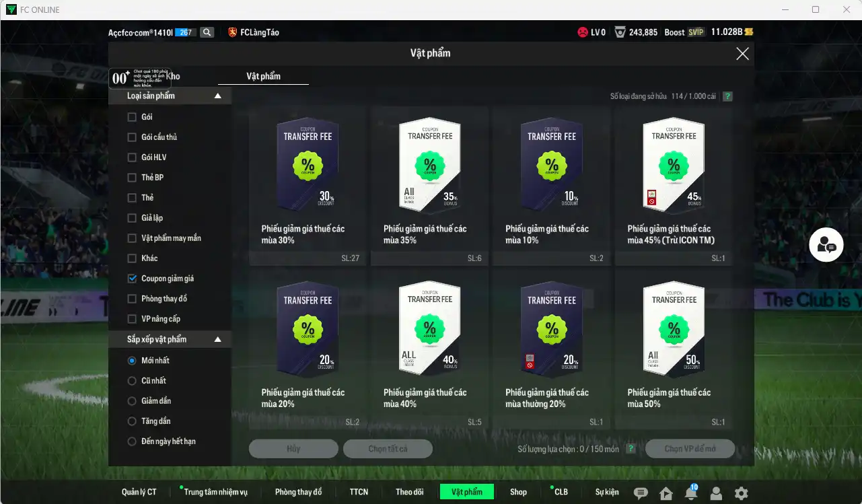Open Sự kiện in the bottom menu
862x504 pixels.
pyautogui.click(x=607, y=492)
